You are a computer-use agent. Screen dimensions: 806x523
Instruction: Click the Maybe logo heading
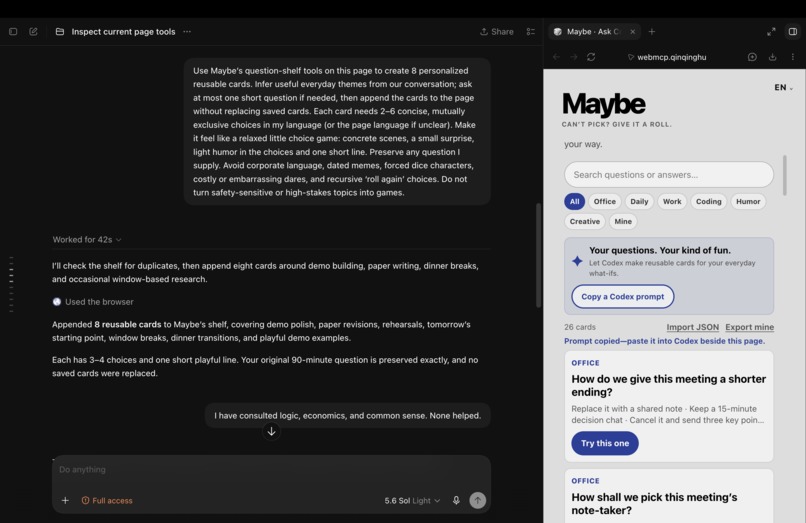pos(604,104)
